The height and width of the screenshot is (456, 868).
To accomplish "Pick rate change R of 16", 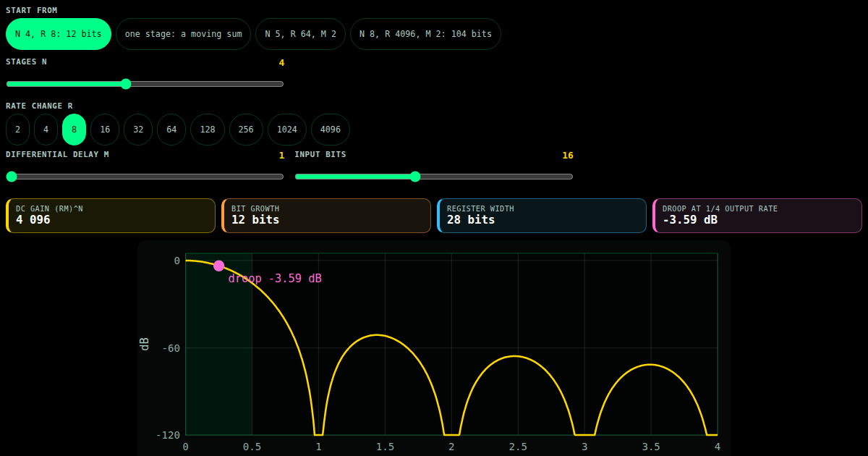I will point(105,130).
